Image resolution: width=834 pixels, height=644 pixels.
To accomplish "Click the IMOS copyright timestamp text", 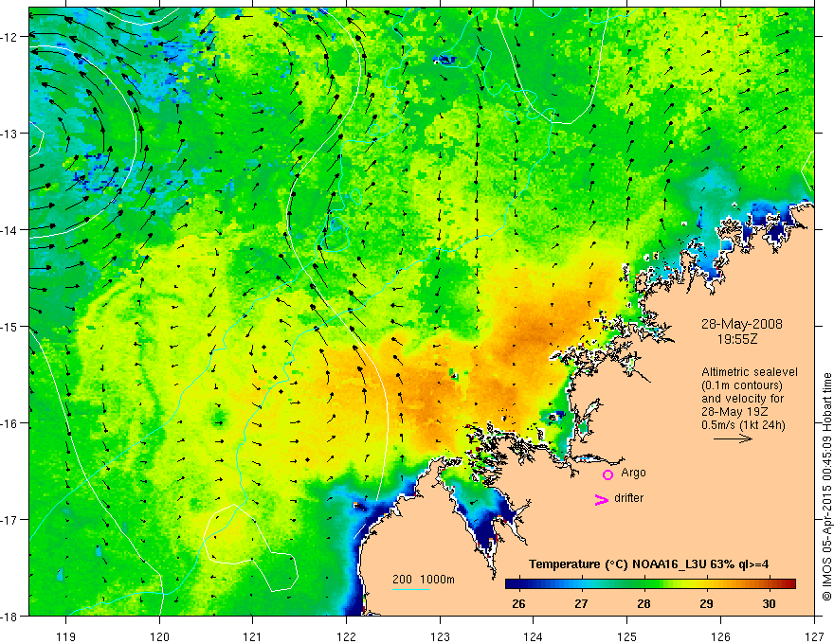I will pos(827,486).
